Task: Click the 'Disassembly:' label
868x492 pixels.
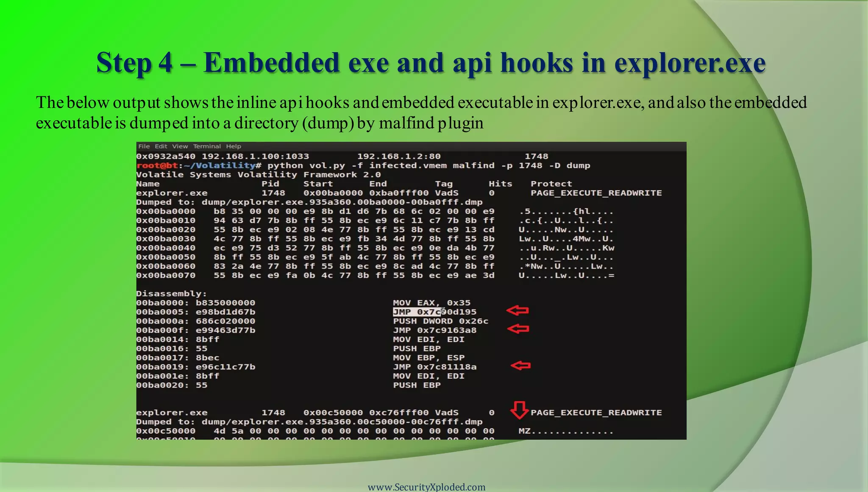Action: coord(172,294)
